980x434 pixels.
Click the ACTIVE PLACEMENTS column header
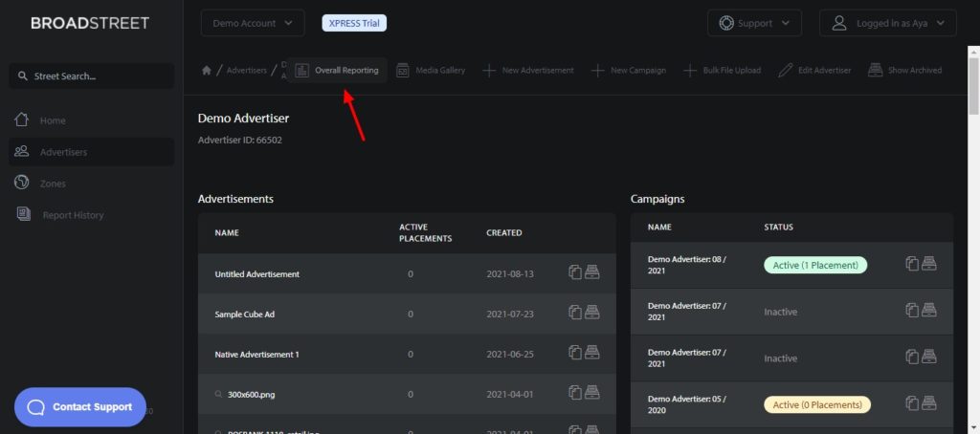425,233
